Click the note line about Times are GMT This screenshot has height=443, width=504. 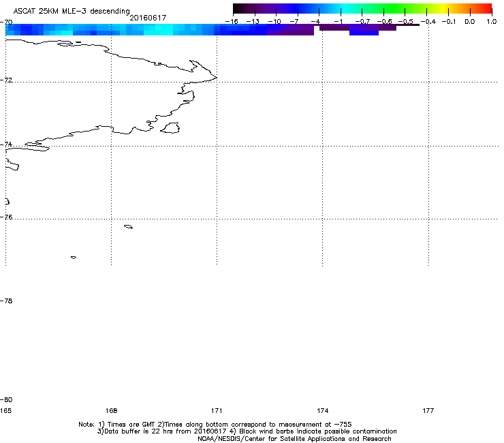tap(215, 425)
